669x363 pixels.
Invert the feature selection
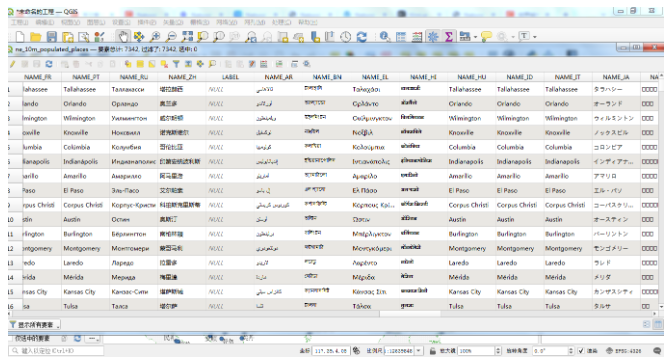tap(152, 64)
